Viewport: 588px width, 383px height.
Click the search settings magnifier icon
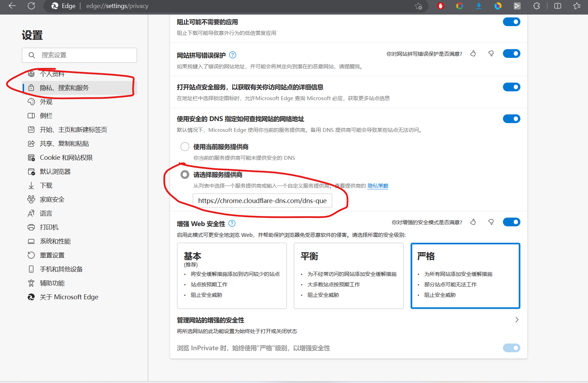[x=32, y=55]
